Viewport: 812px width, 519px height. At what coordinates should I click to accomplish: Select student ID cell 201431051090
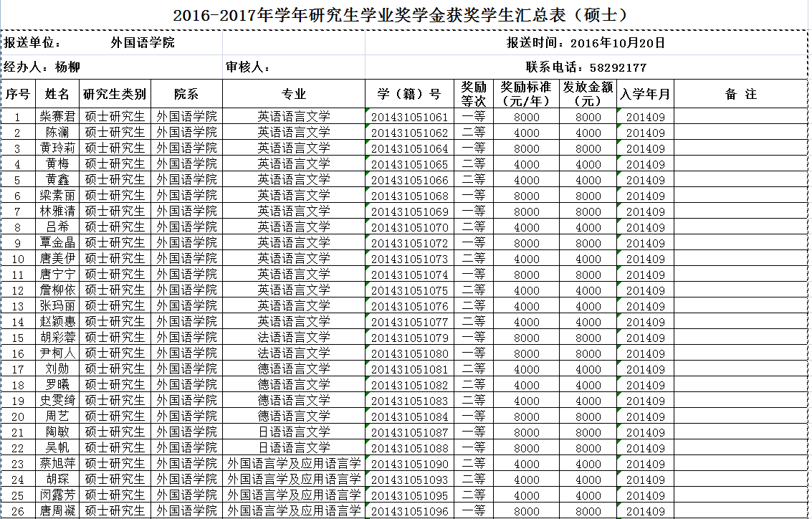(409, 464)
